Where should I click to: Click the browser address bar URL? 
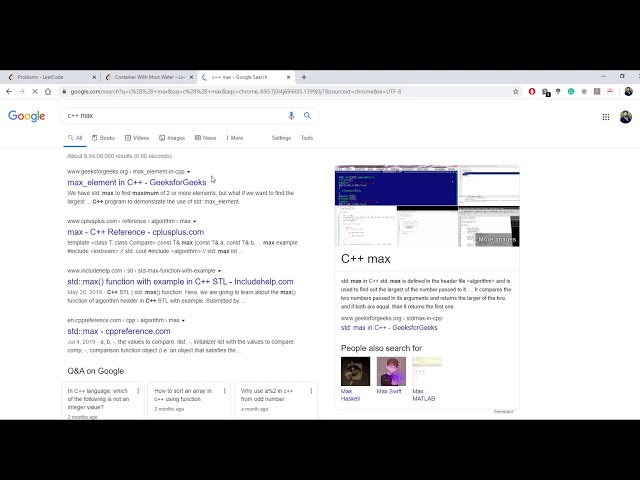236,92
